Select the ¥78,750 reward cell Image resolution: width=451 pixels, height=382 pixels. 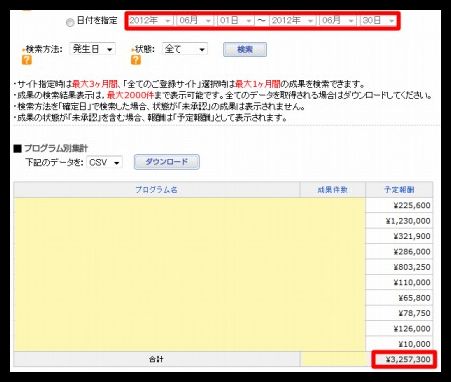399,313
